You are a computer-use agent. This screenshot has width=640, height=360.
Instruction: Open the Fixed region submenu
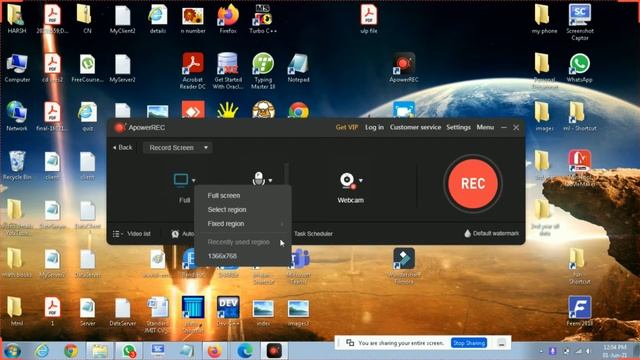(x=243, y=224)
